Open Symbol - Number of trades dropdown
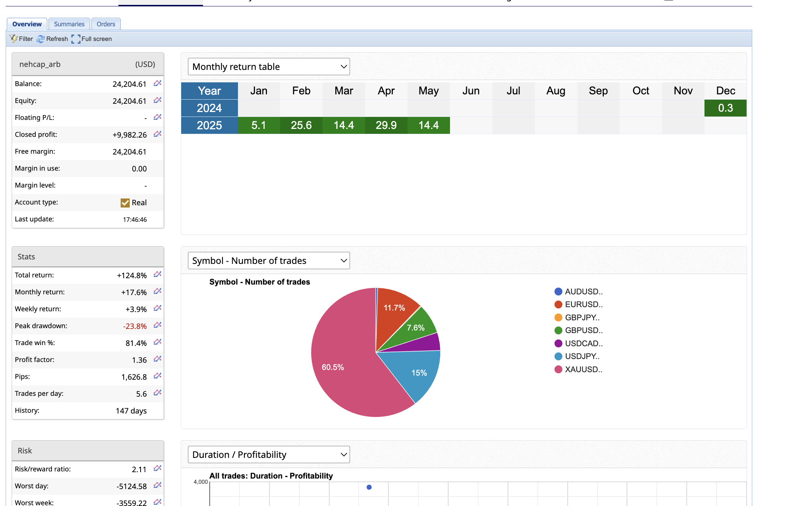 (269, 261)
